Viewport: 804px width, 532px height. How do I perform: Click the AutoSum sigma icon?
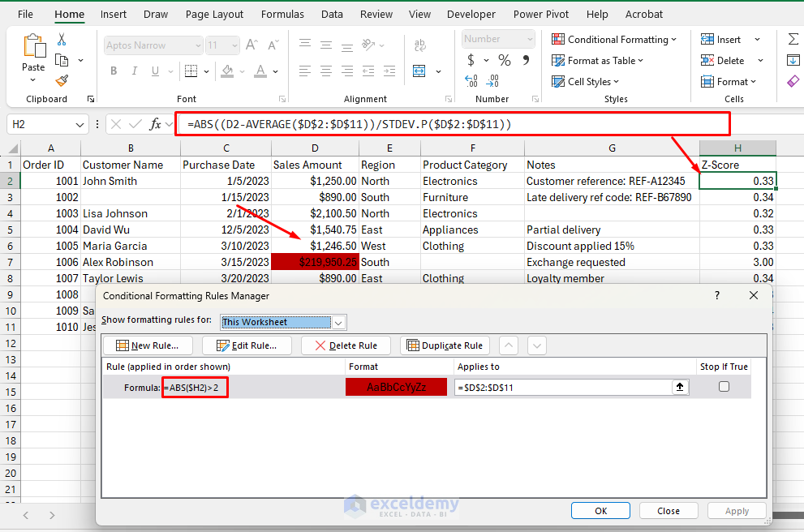coord(793,39)
